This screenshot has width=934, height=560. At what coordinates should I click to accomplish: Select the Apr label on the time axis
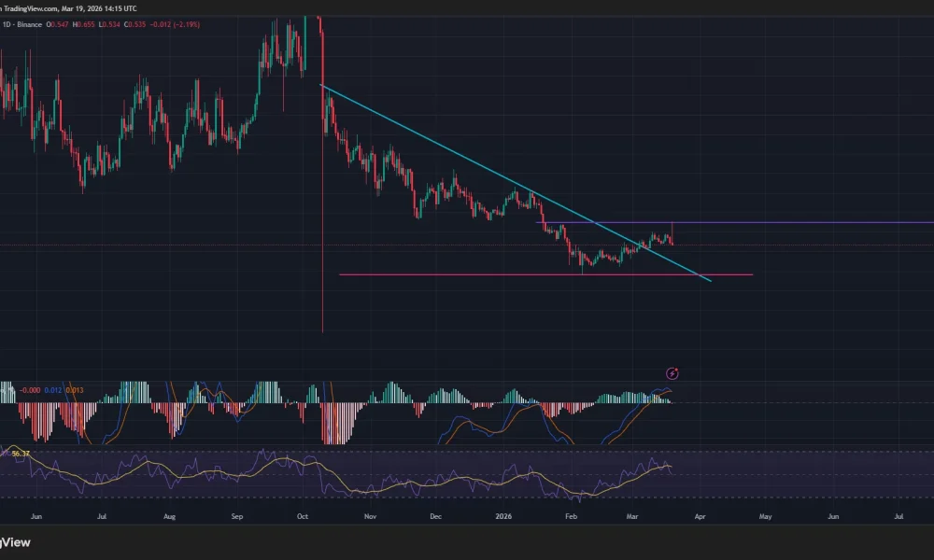[699, 515]
